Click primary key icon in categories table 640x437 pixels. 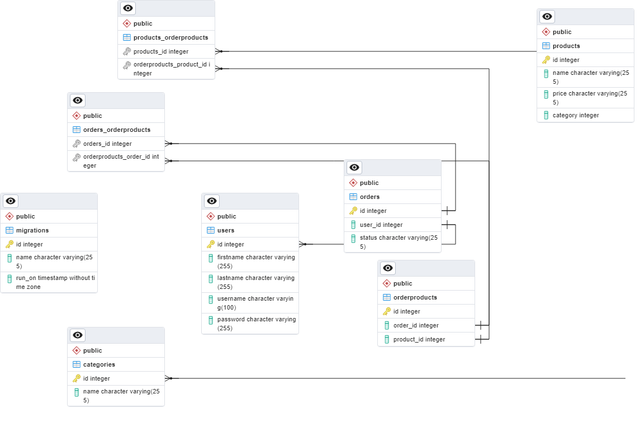point(76,379)
